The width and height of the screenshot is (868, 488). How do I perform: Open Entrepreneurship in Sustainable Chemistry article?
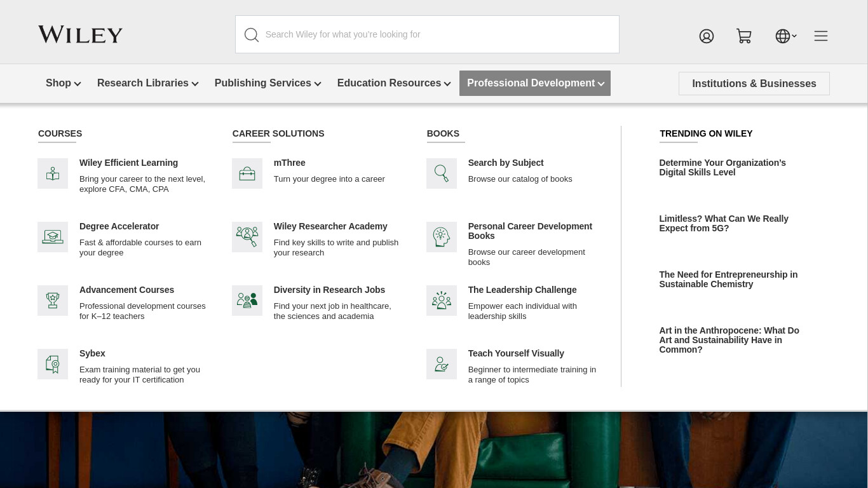728,279
